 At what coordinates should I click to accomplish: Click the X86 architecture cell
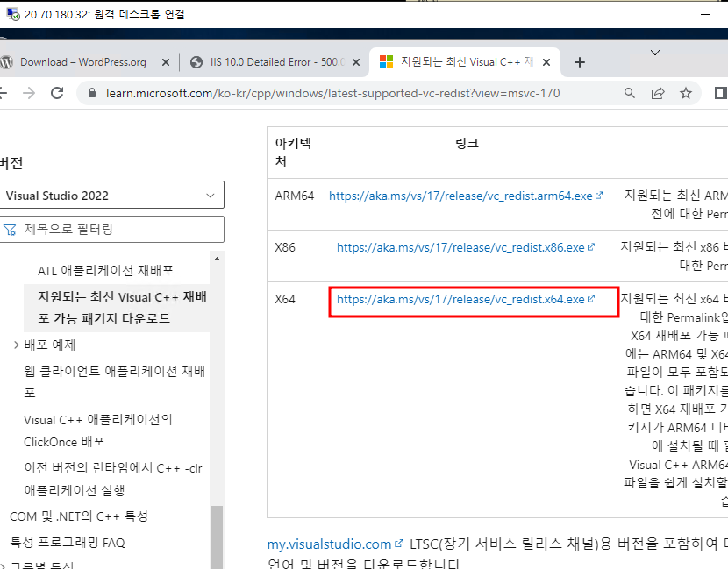tap(285, 247)
